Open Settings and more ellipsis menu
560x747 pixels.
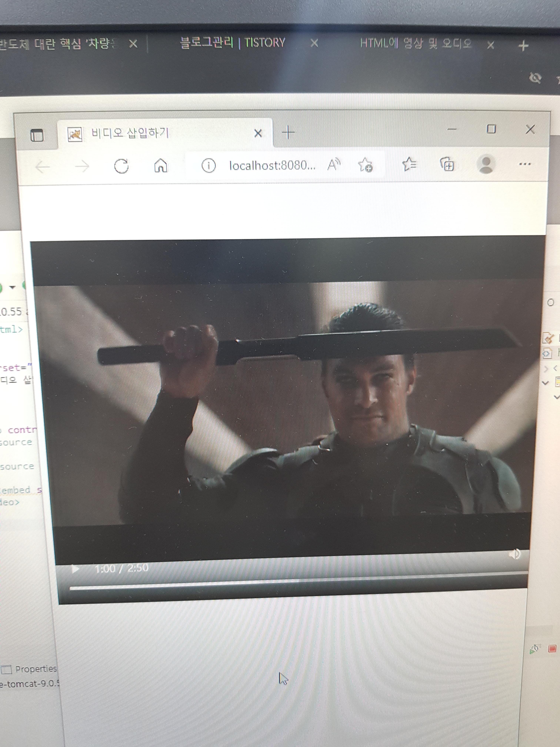(525, 164)
